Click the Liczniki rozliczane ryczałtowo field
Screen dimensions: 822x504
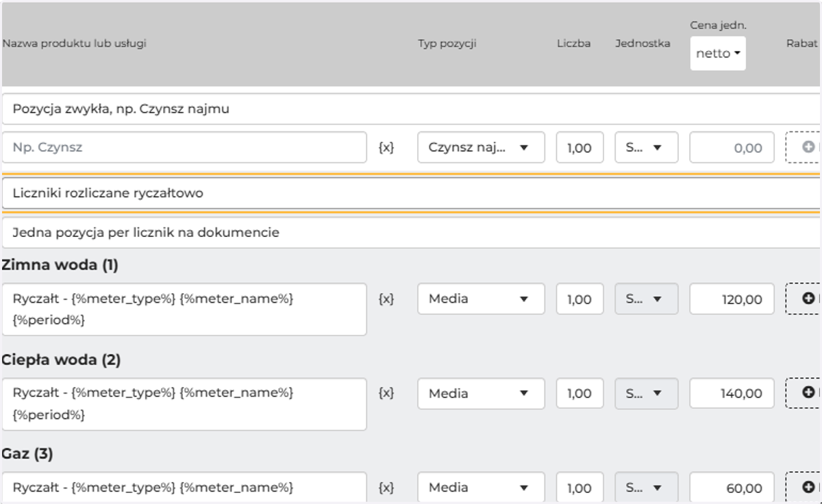411,193
